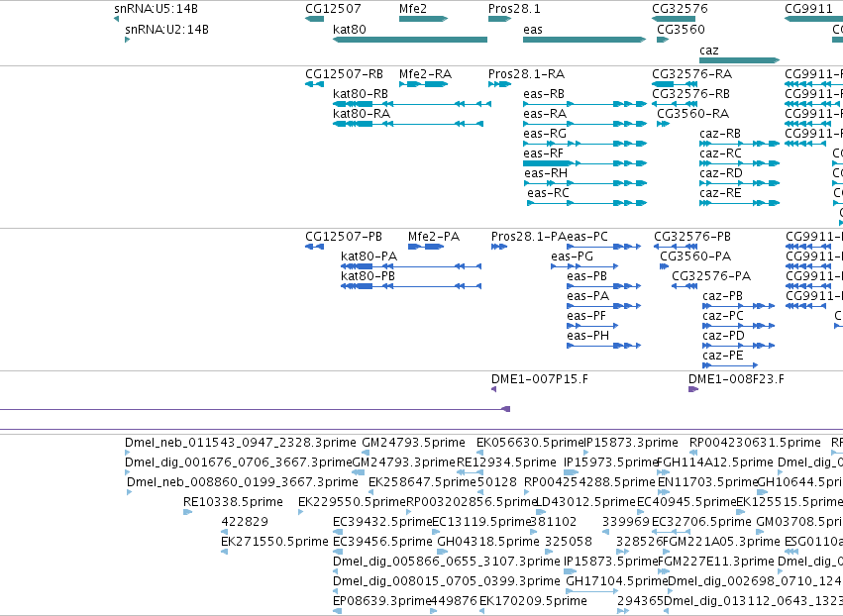Open the 422829 EST feature
Screen dimensions: 843x616
point(225,532)
